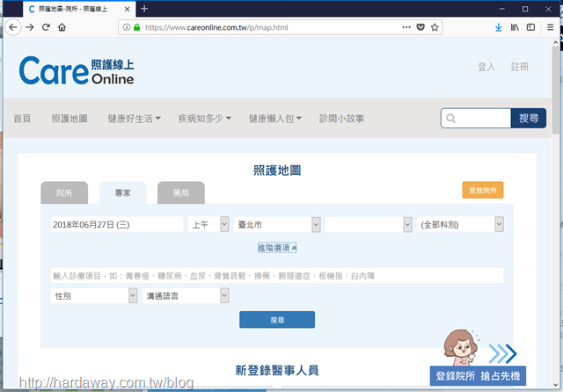Open 性別 gender dropdown

click(x=94, y=296)
